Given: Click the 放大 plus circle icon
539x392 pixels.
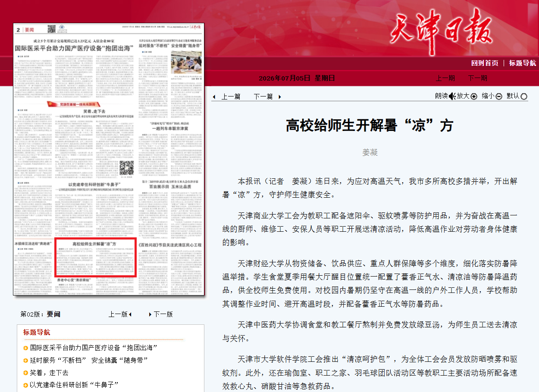Looking at the screenshot, I should coord(474,96).
